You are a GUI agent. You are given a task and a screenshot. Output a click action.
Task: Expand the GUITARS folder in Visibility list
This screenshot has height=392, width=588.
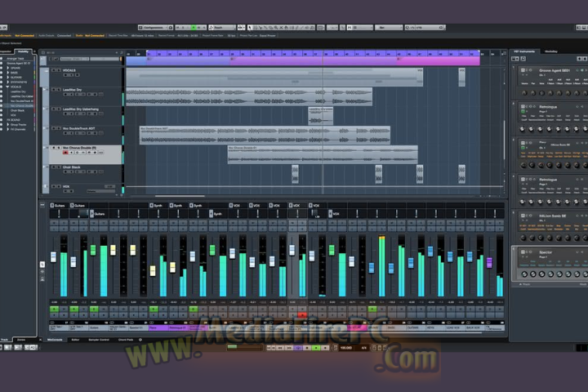[x=8, y=78]
